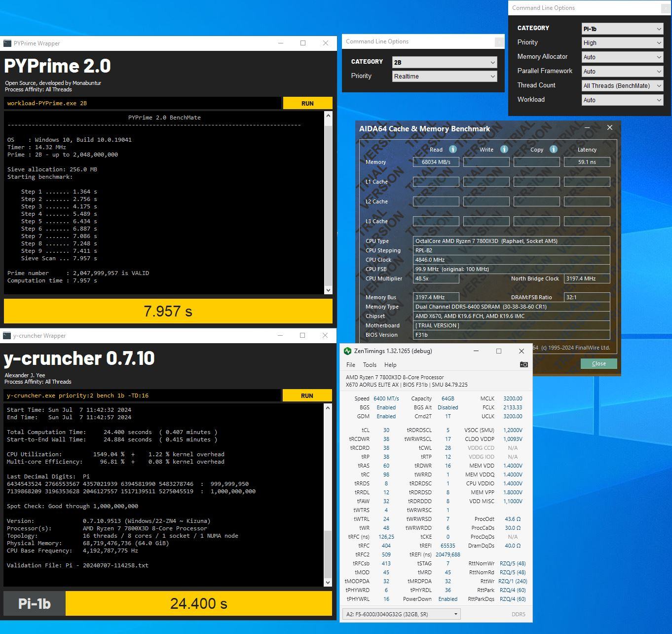Click the BIOS Version value F31b in AIDA64
The width and height of the screenshot is (672, 634).
point(512,335)
